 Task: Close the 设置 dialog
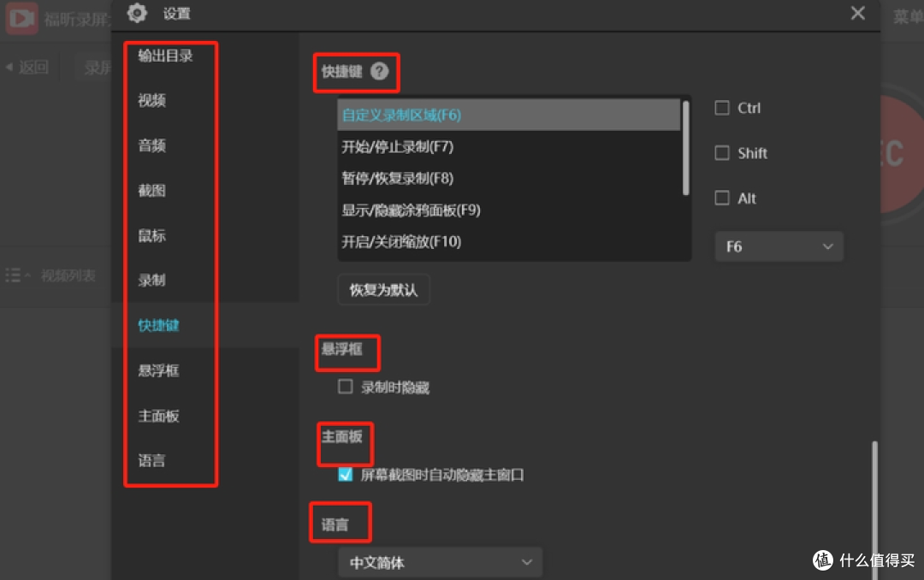[858, 13]
